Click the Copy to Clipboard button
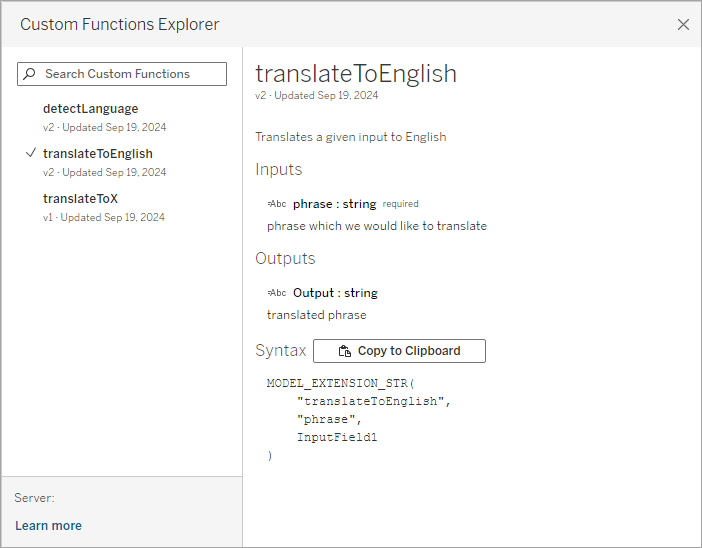 (399, 351)
